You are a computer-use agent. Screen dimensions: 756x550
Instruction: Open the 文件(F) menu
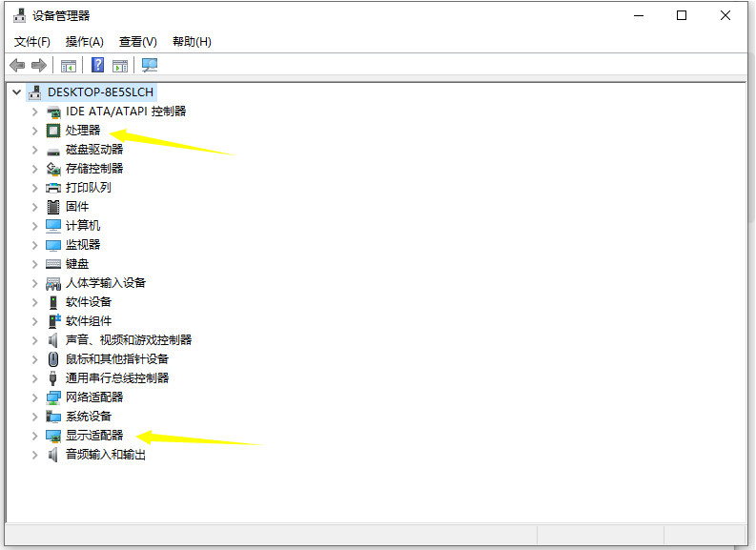click(x=32, y=42)
